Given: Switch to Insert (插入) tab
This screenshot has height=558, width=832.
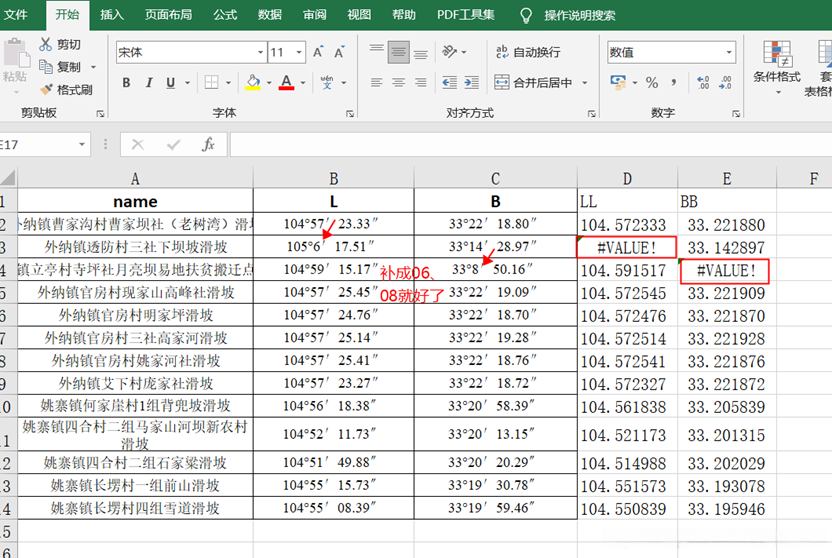Looking at the screenshot, I should click(112, 15).
